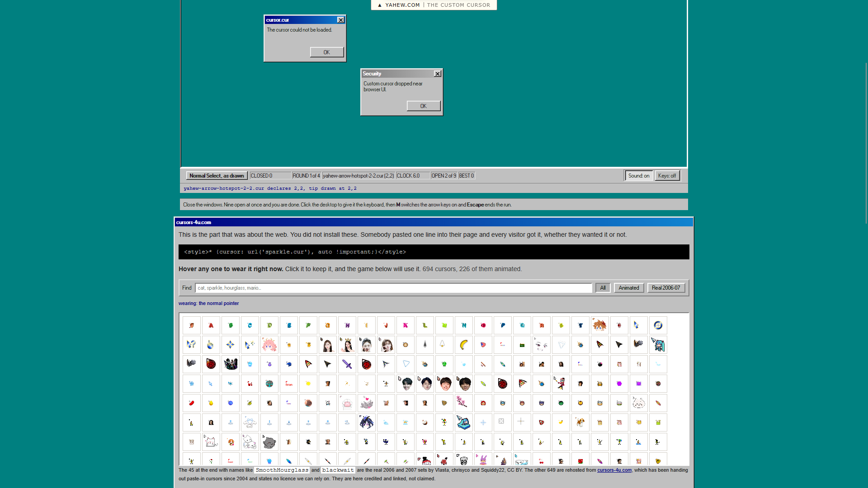Choose the pink letter K cursor
Viewport: 868px width, 488px height.
click(x=406, y=325)
